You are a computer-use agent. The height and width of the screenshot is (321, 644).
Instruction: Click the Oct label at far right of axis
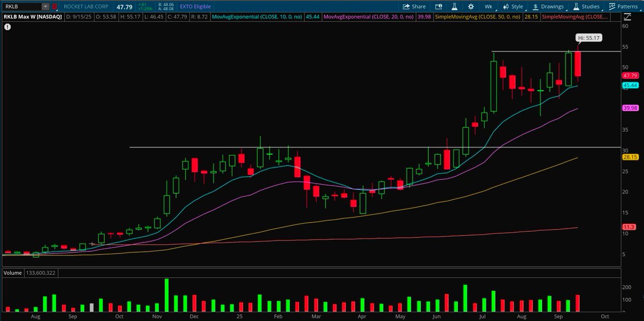pos(605,317)
